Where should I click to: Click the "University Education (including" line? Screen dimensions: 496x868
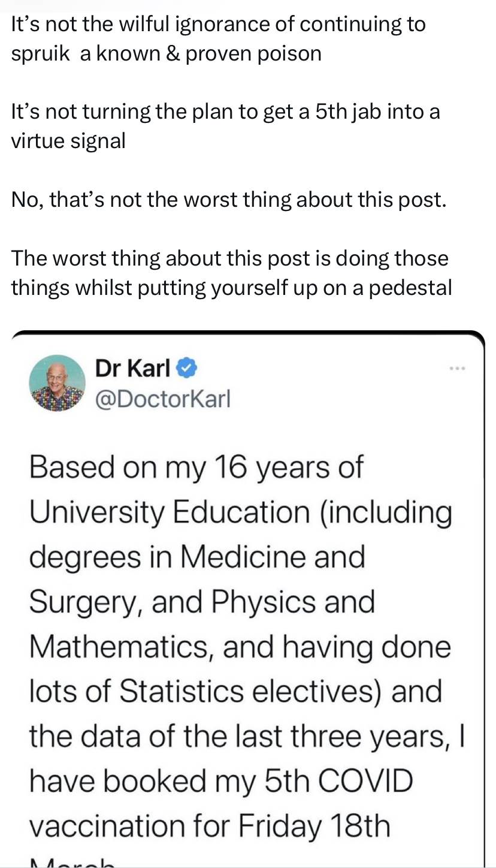coord(240,511)
